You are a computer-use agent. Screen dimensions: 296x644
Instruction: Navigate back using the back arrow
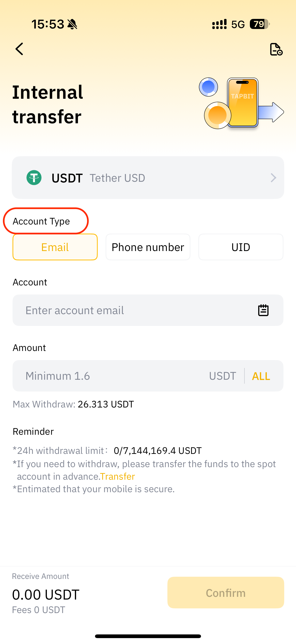[19, 49]
